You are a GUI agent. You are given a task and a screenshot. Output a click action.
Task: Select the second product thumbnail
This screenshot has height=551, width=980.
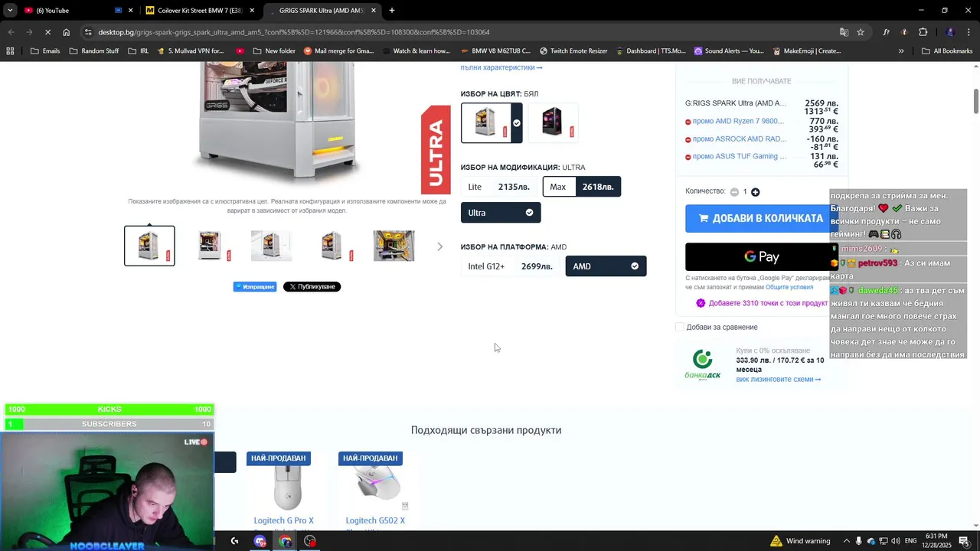(210, 246)
